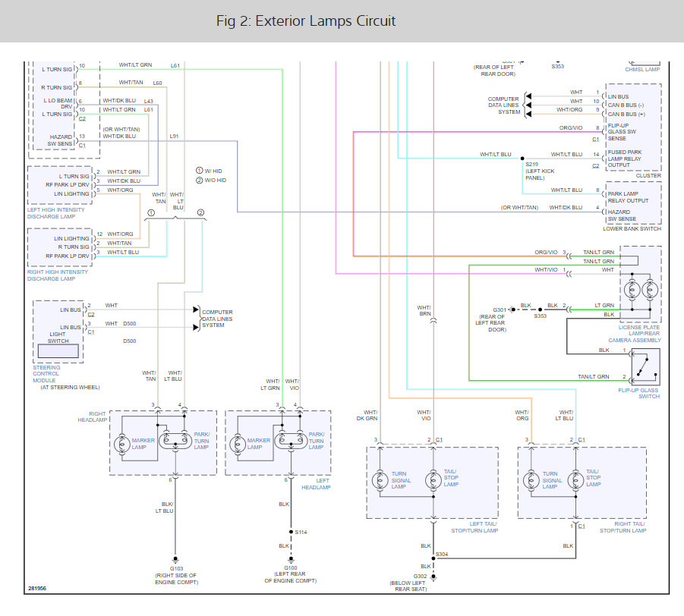Click the "WHT/ BRN" wire label
This screenshot has width=684, height=616.
(424, 310)
